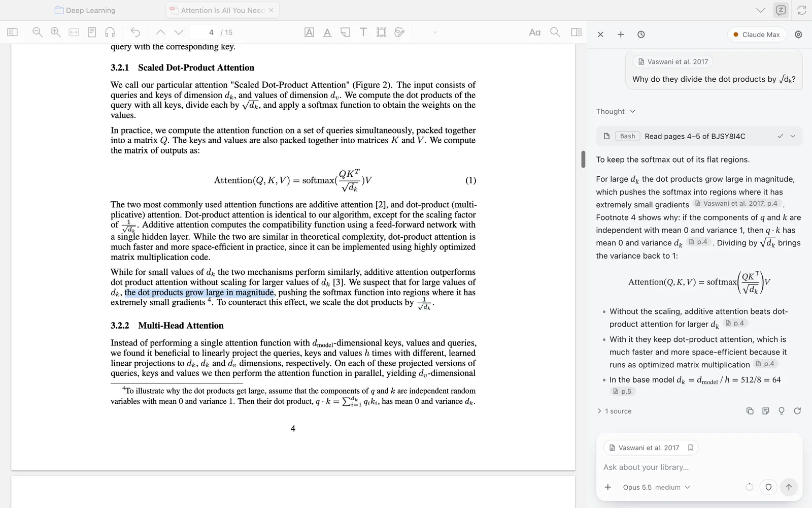This screenshot has height=508, width=812.
Task: Click the Ask about your library input
Action: pos(699,467)
